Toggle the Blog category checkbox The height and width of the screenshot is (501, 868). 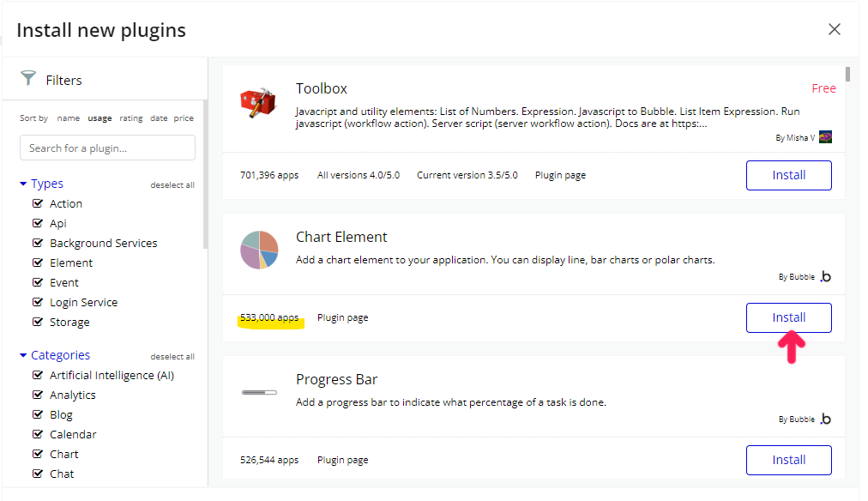[x=38, y=414]
